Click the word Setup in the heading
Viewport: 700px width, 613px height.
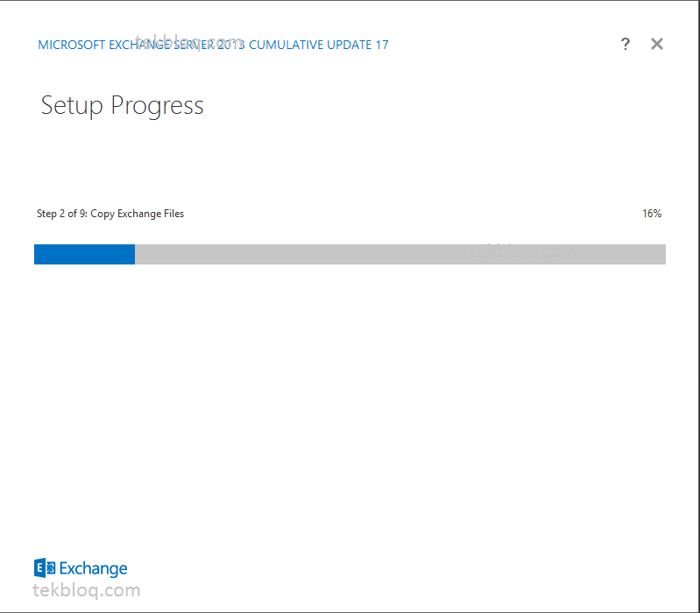pyautogui.click(x=72, y=106)
